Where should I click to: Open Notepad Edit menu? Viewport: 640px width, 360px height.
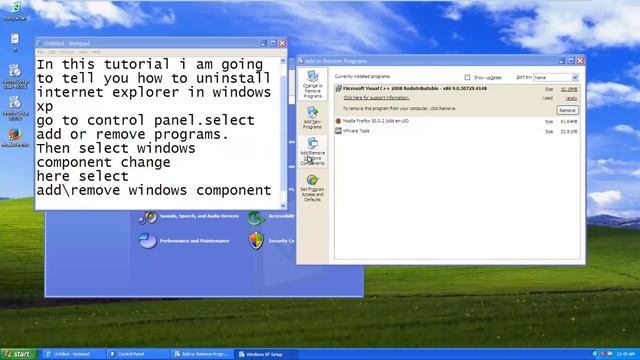point(52,52)
